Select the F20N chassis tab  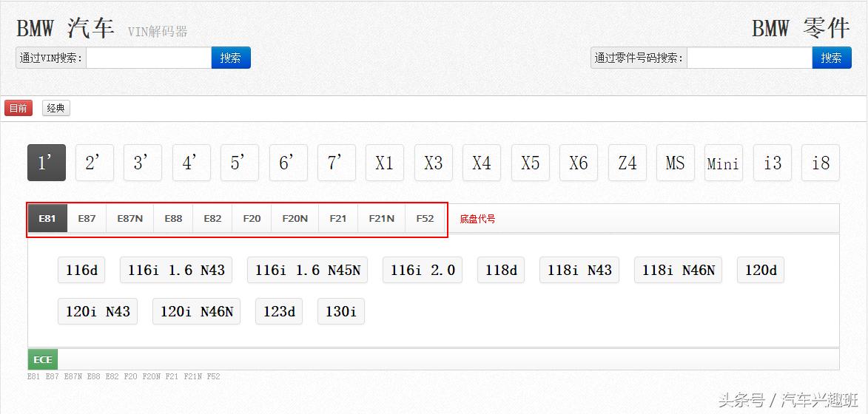coord(295,218)
